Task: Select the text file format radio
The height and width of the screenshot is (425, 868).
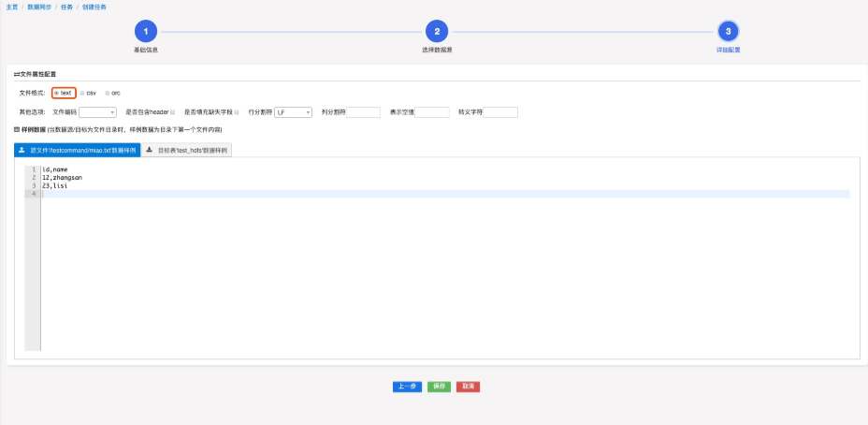Action: pos(57,93)
